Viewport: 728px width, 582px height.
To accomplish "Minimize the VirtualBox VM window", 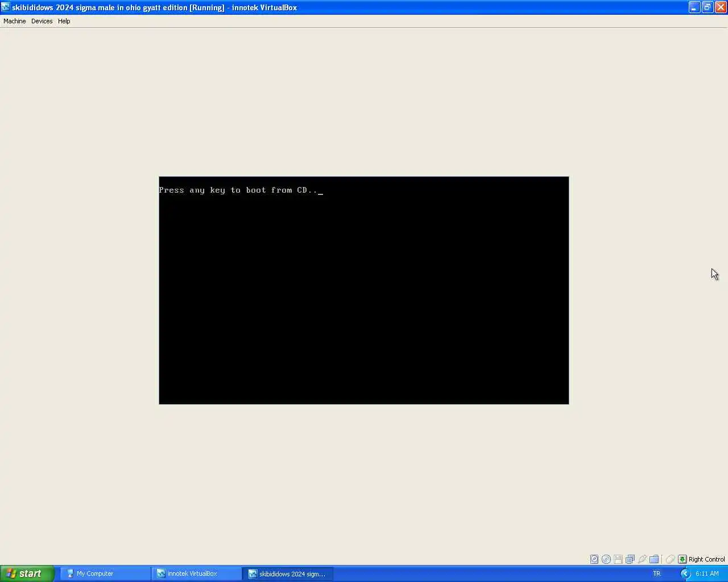I will [x=694, y=7].
